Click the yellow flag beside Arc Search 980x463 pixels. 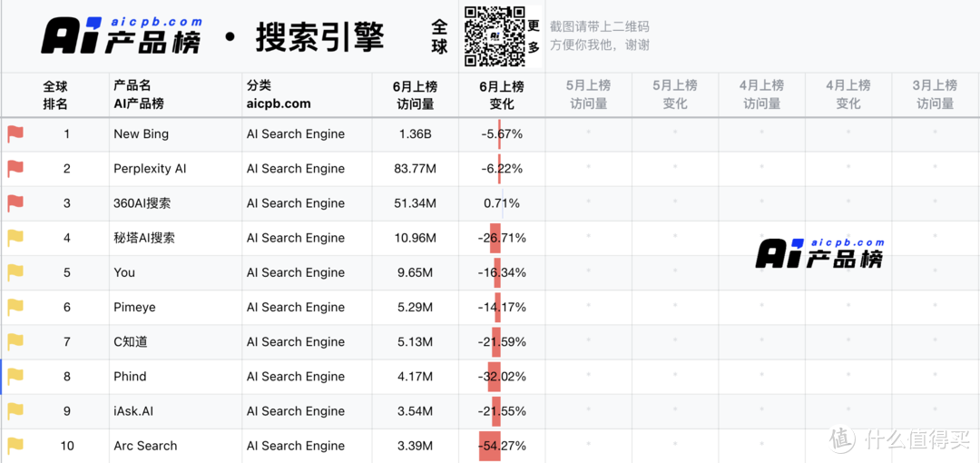[15, 446]
